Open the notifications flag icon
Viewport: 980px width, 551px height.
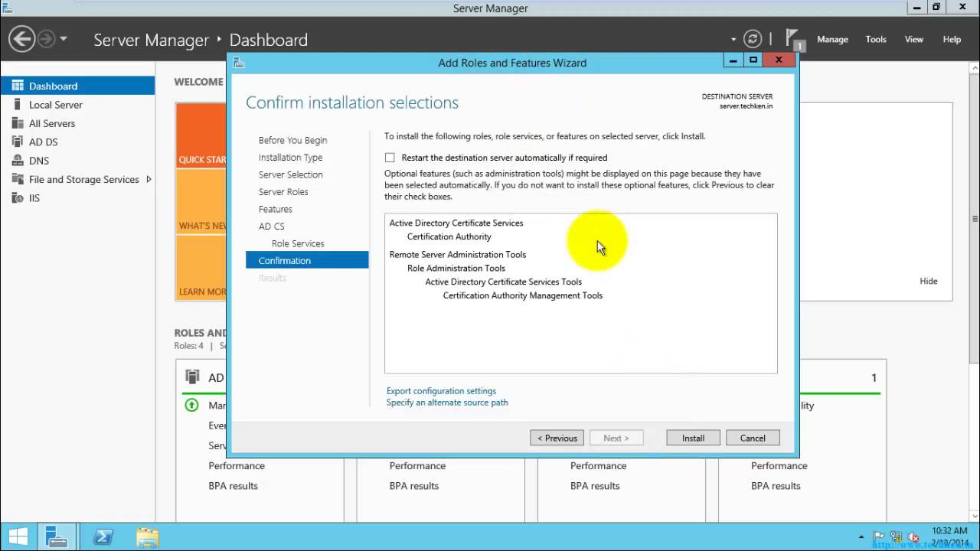tap(793, 39)
